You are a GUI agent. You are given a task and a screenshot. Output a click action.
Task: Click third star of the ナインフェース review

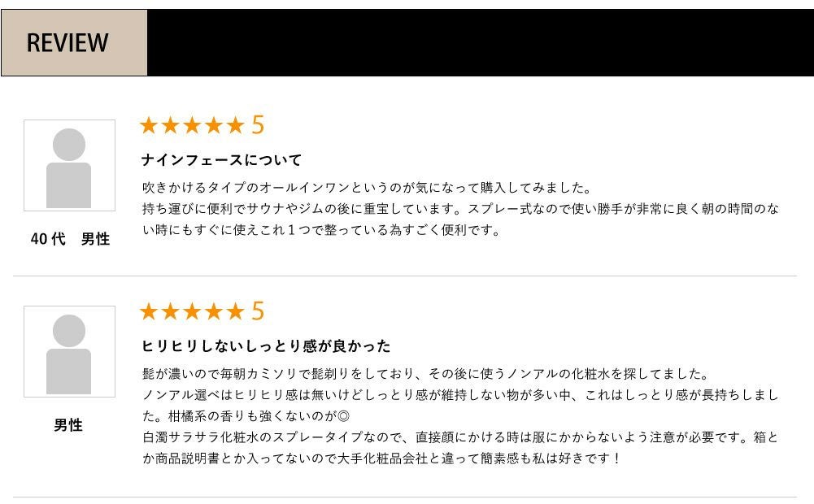click(x=192, y=125)
